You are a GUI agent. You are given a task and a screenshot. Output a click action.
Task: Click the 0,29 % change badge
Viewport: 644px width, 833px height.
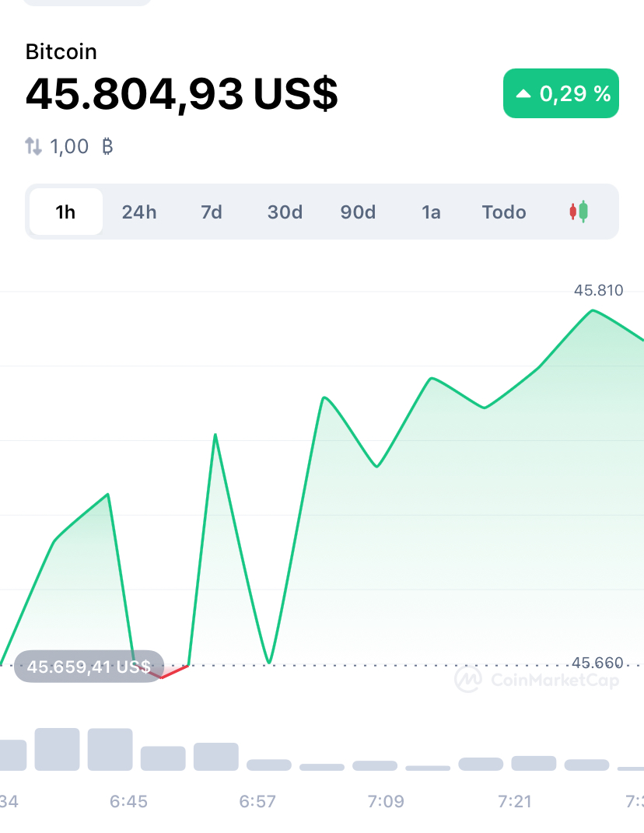tap(561, 93)
